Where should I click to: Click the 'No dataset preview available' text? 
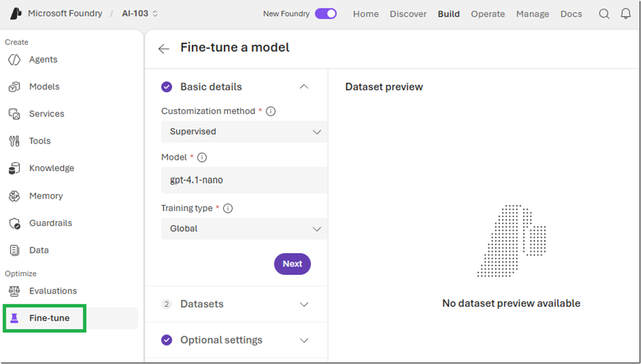pyautogui.click(x=511, y=304)
